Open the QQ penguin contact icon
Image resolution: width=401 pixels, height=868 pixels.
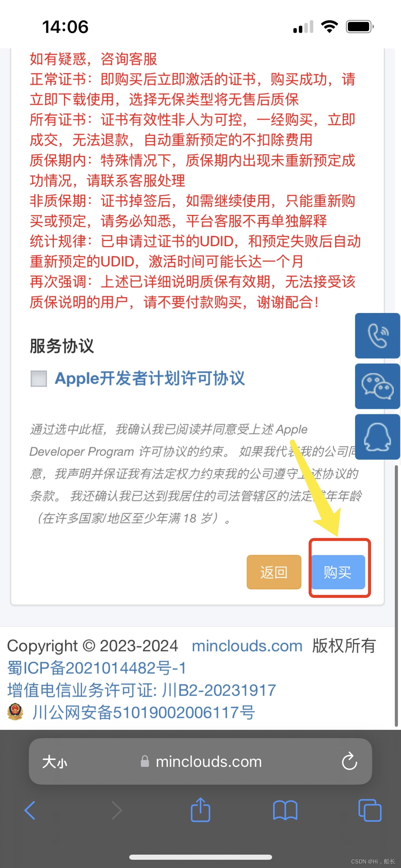377,436
